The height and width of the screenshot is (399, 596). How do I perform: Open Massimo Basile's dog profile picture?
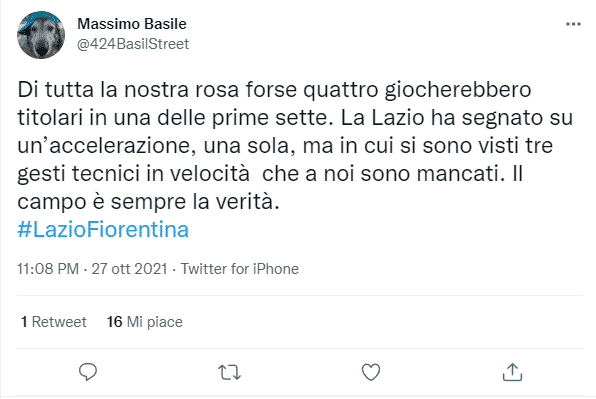coord(41,35)
